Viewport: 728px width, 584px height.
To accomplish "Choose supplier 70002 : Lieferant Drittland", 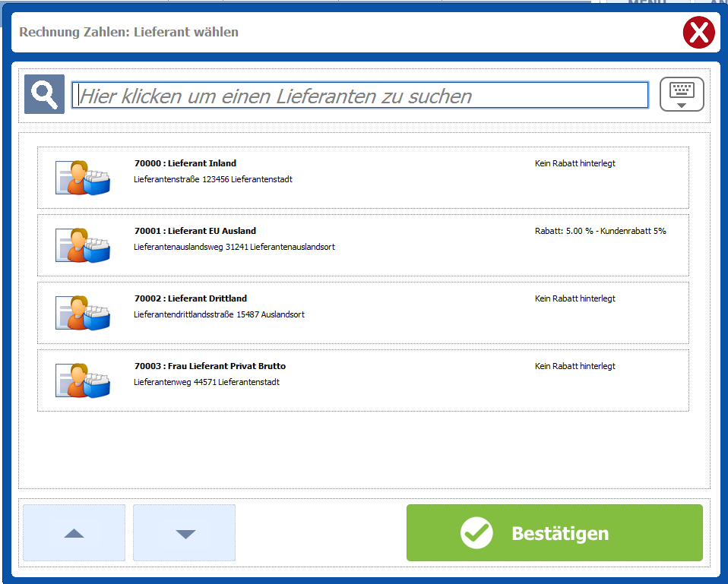I will [191, 298].
